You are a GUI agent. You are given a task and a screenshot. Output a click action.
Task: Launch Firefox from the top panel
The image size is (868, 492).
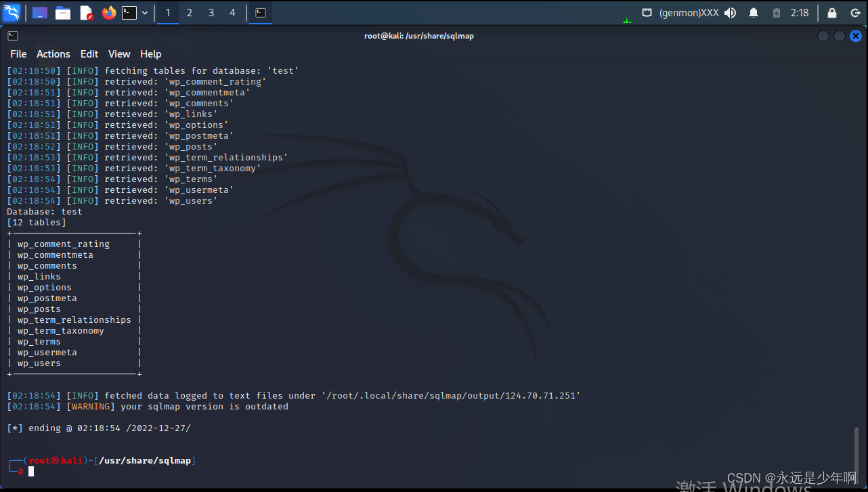coord(109,12)
